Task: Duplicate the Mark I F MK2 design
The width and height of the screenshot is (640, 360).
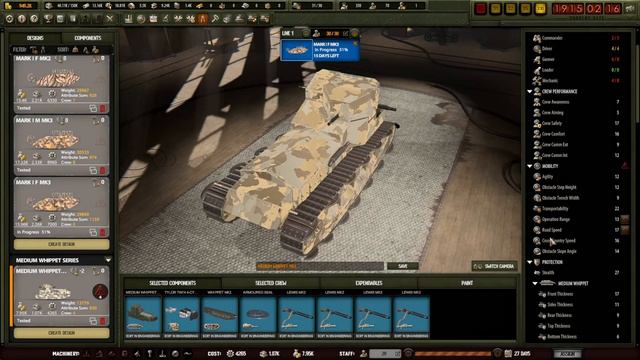Action: (x=93, y=108)
